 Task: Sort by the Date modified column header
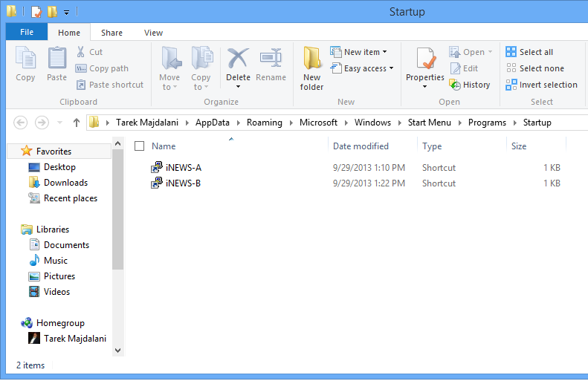click(x=361, y=146)
